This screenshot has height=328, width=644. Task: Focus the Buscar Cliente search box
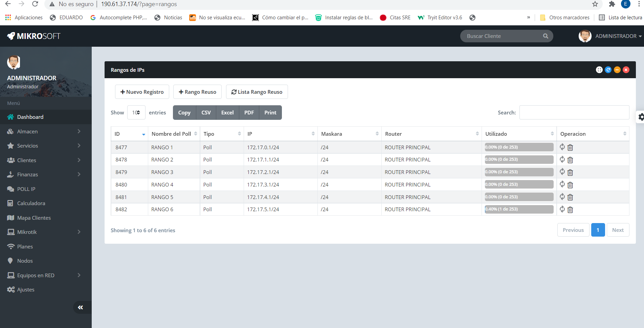[x=507, y=36]
